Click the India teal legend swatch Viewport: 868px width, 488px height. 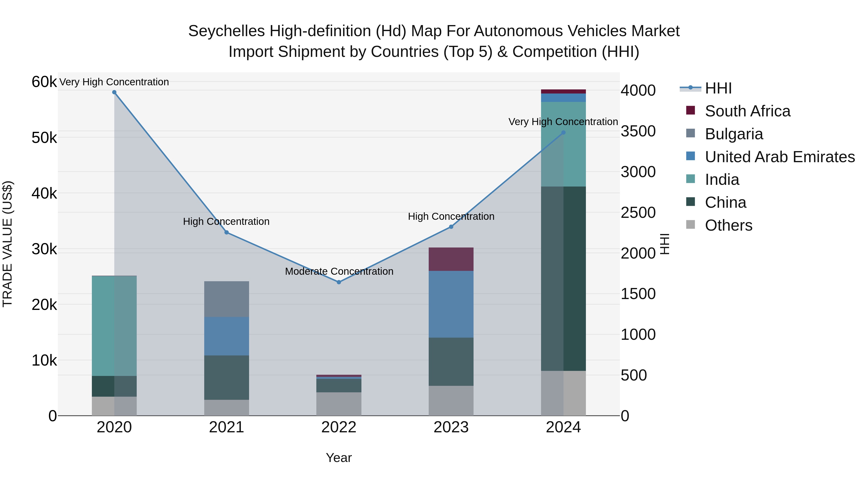(x=691, y=179)
